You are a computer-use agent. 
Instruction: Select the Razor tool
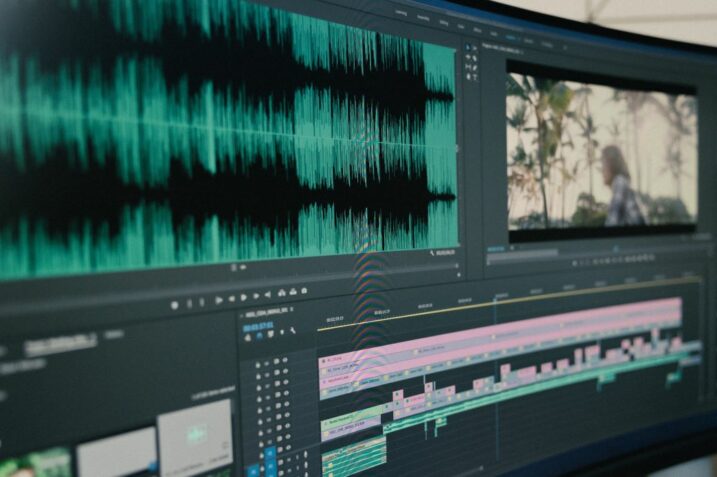click(x=475, y=58)
